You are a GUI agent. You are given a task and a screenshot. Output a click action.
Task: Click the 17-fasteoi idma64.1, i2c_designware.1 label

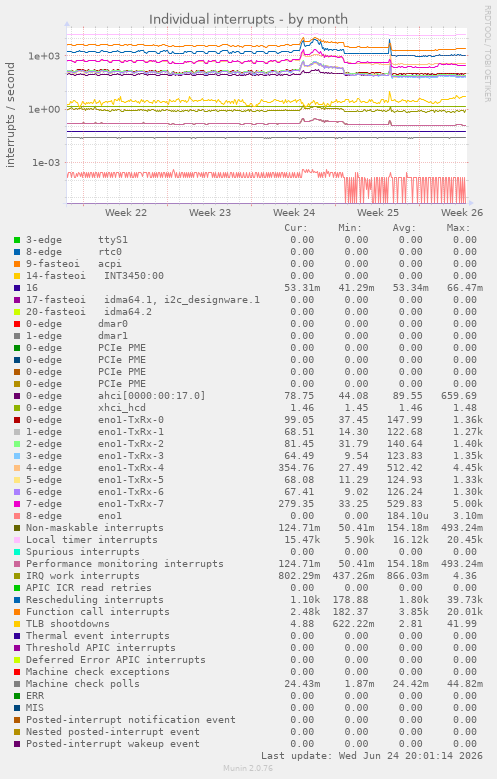(143, 300)
